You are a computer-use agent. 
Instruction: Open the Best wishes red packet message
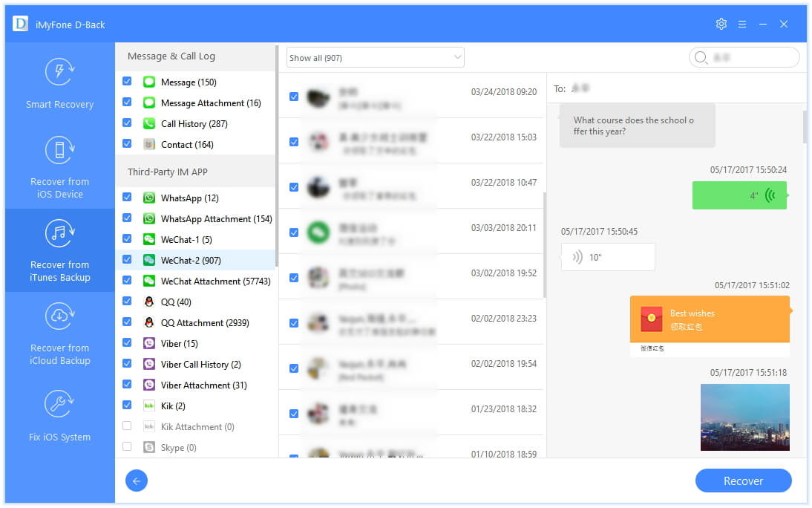coord(710,319)
